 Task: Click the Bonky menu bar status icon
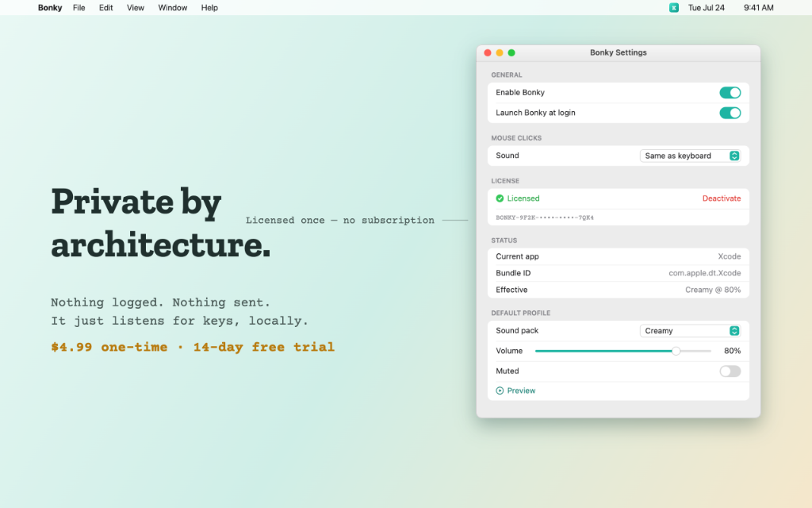[674, 8]
